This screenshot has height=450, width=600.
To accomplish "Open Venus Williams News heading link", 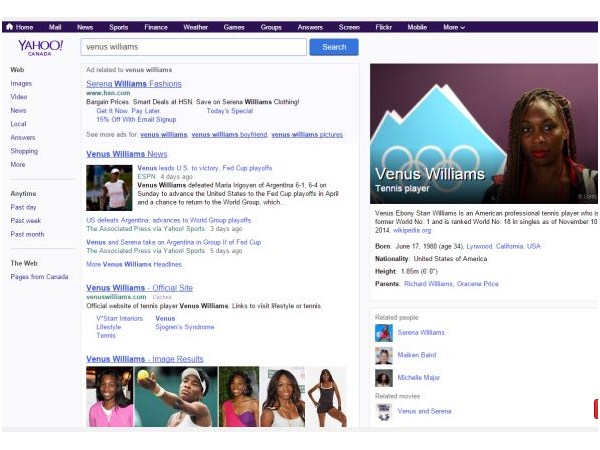I will (x=127, y=154).
